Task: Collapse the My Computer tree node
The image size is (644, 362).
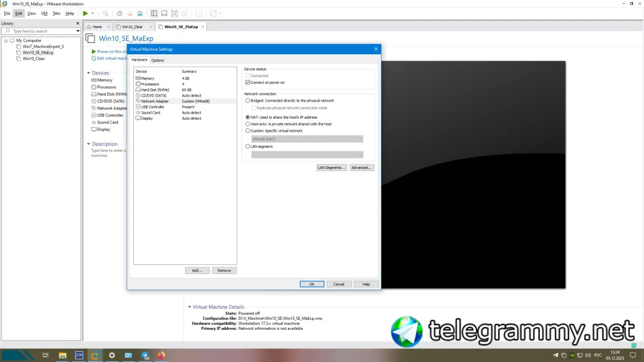Action: click(x=6, y=40)
